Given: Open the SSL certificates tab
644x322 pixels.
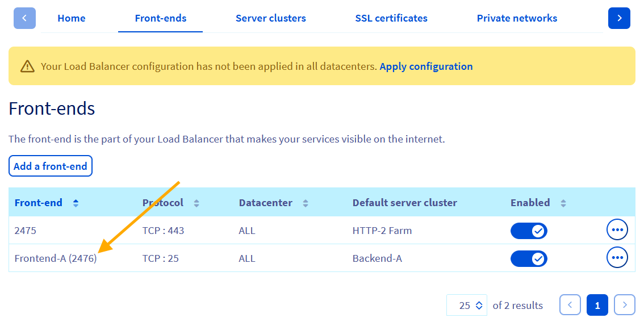Looking at the screenshot, I should click(x=391, y=18).
